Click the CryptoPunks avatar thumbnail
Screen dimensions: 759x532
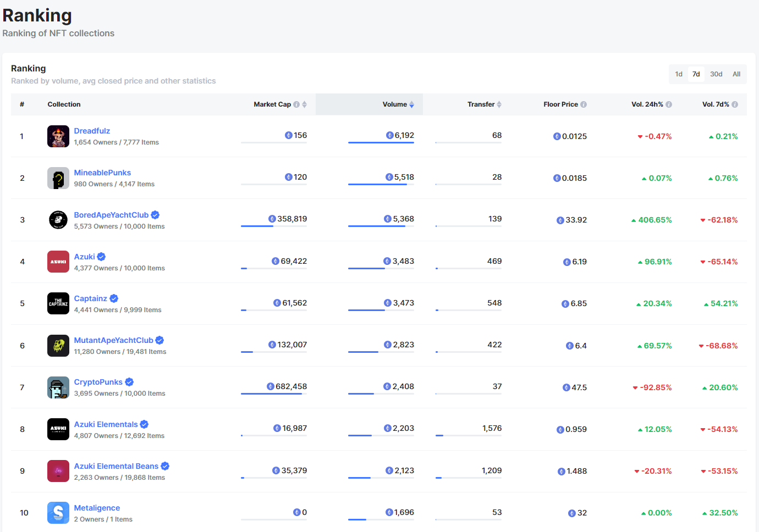coord(58,387)
